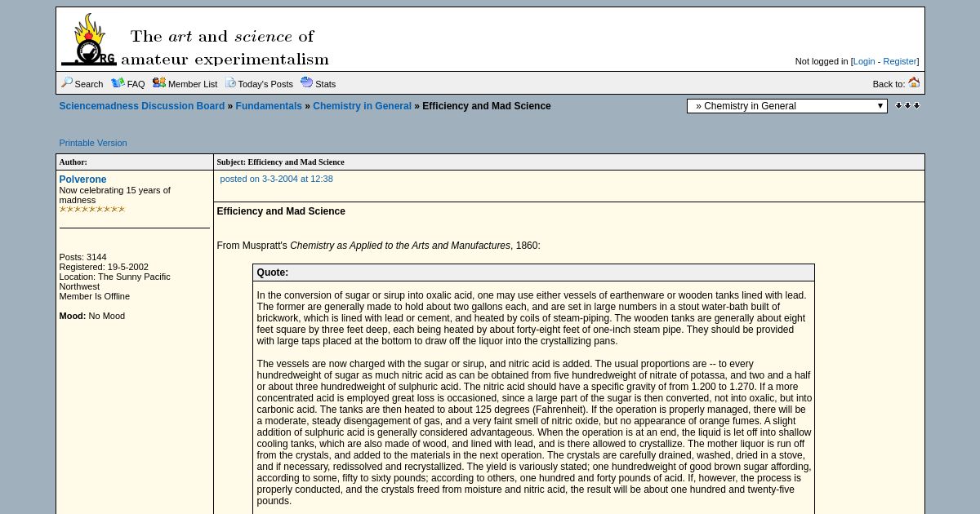Click the 'Mood: No Mood' text
The image size is (980, 514).
(91, 316)
